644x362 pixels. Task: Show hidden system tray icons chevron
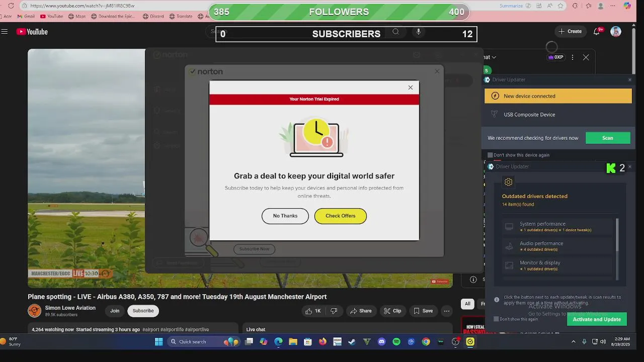coord(573,342)
